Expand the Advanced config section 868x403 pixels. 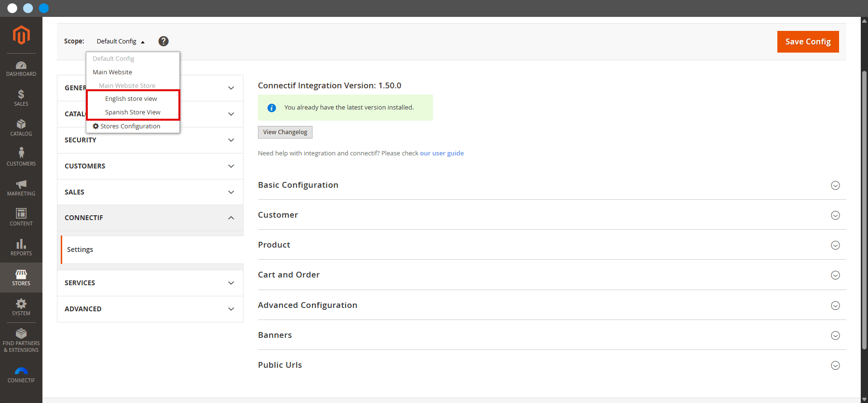point(150,309)
